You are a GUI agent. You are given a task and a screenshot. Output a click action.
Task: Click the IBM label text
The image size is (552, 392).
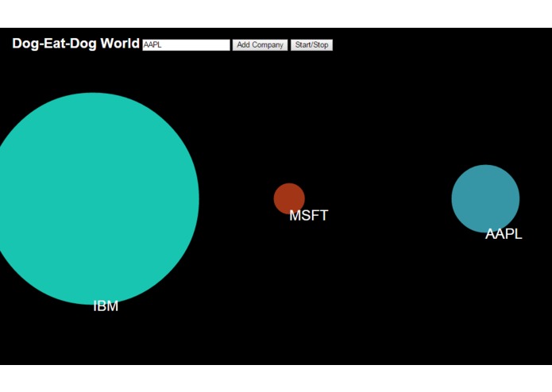pos(106,306)
